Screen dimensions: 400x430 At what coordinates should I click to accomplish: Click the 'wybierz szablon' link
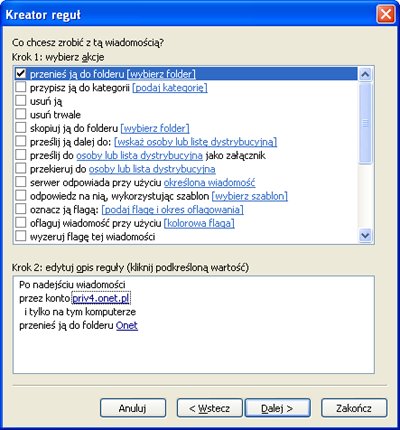(250, 196)
